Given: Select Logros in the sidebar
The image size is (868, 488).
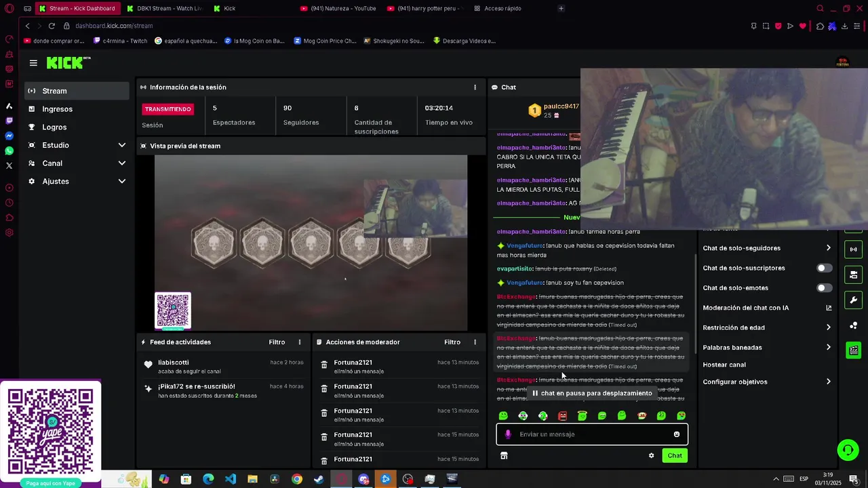Looking at the screenshot, I should tap(77, 127).
